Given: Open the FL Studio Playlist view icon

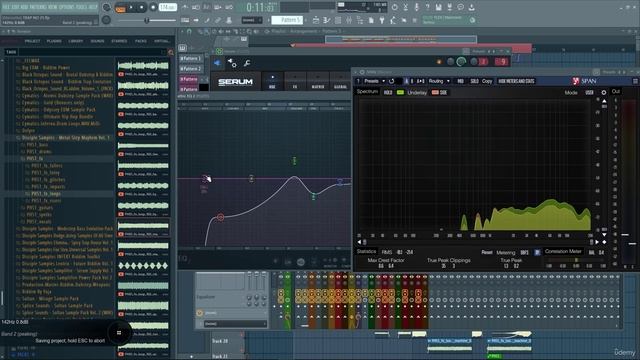Looking at the screenshot, I should [x=316, y=20].
